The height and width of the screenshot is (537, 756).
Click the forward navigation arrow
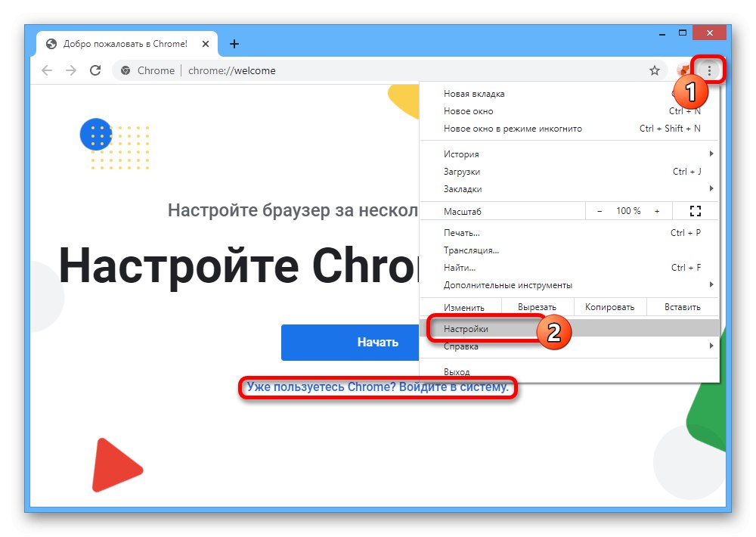pyautogui.click(x=71, y=70)
